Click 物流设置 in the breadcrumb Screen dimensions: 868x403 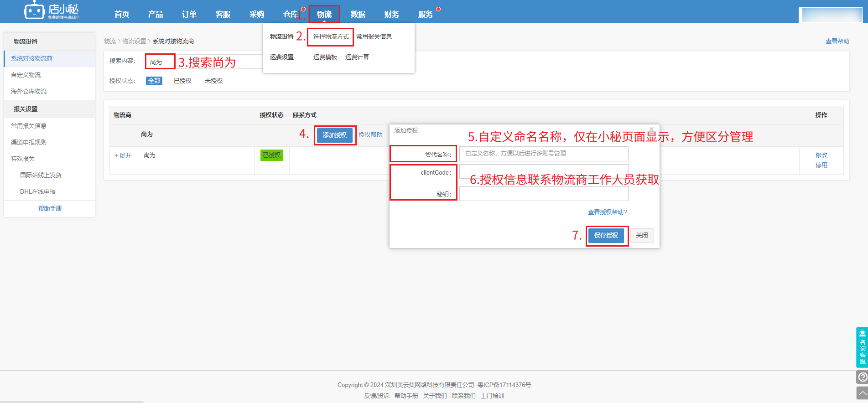(x=134, y=41)
